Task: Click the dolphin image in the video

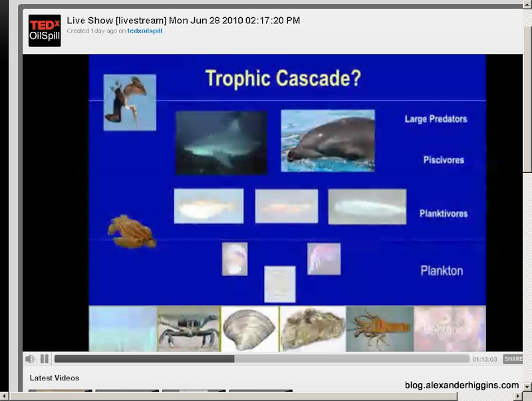Action: tap(328, 141)
